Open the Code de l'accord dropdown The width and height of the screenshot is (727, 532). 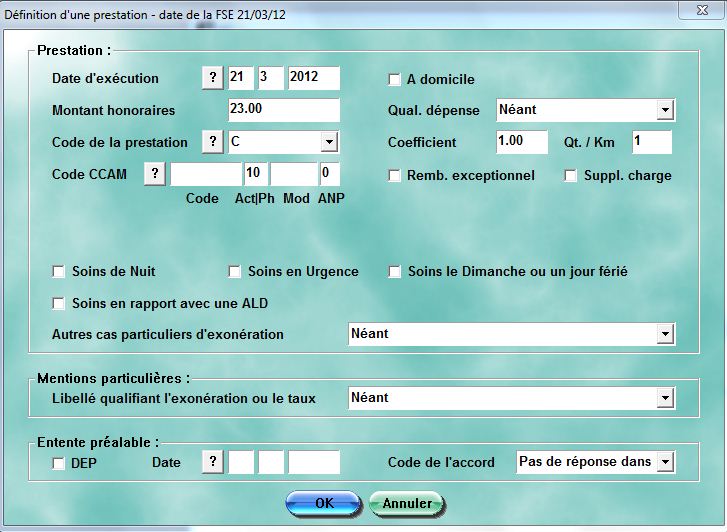point(665,462)
